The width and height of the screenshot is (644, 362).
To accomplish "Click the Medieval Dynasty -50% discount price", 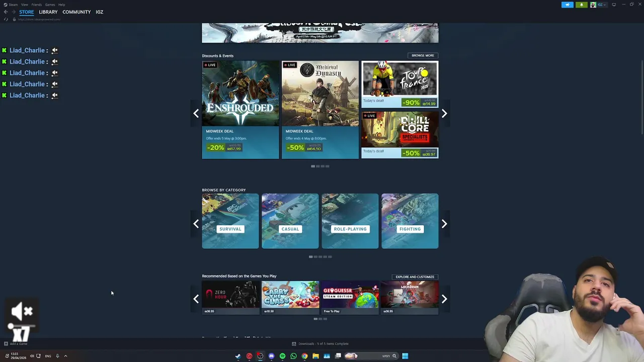I will [304, 147].
